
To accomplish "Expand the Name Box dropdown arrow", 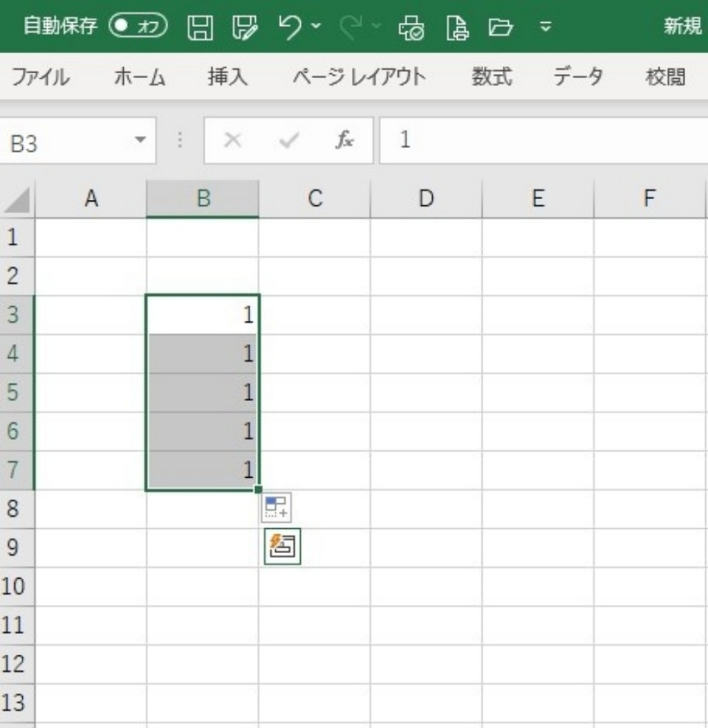I will (140, 140).
